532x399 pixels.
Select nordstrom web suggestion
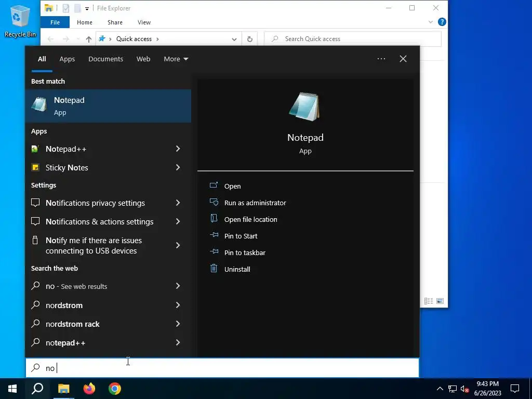click(x=101, y=305)
